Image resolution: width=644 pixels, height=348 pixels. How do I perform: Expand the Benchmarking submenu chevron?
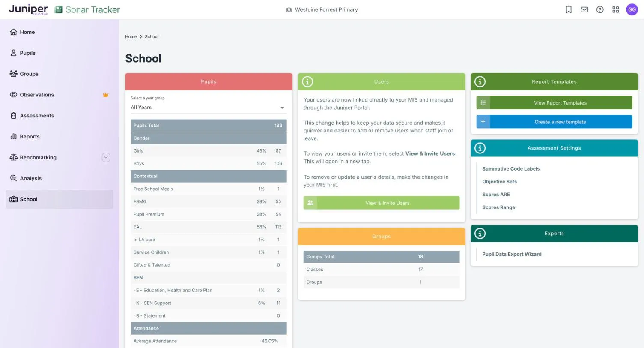[x=106, y=157]
